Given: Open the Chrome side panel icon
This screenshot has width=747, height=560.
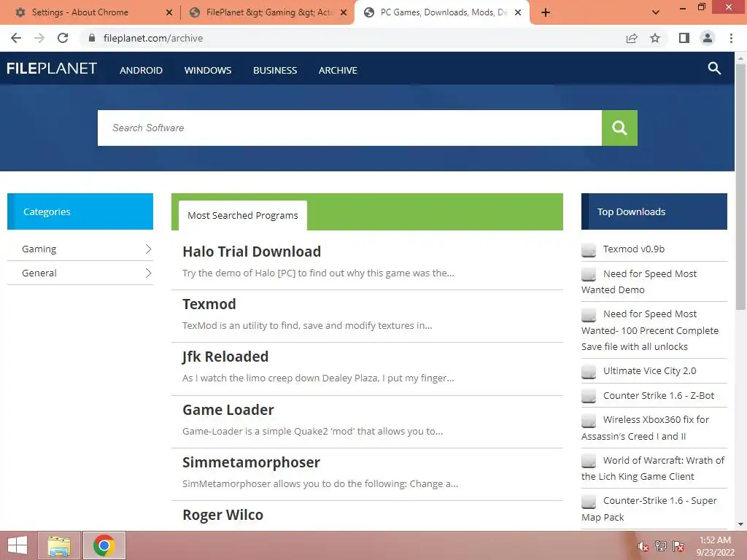Looking at the screenshot, I should (x=684, y=38).
